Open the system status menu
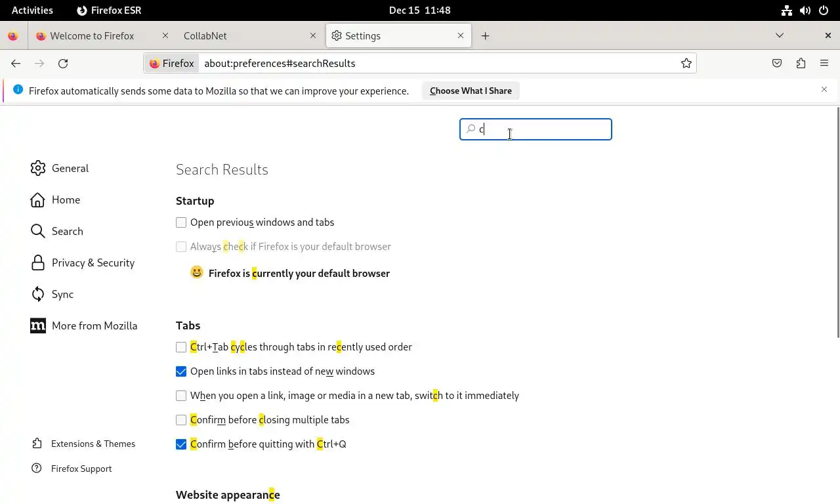 pos(805,10)
